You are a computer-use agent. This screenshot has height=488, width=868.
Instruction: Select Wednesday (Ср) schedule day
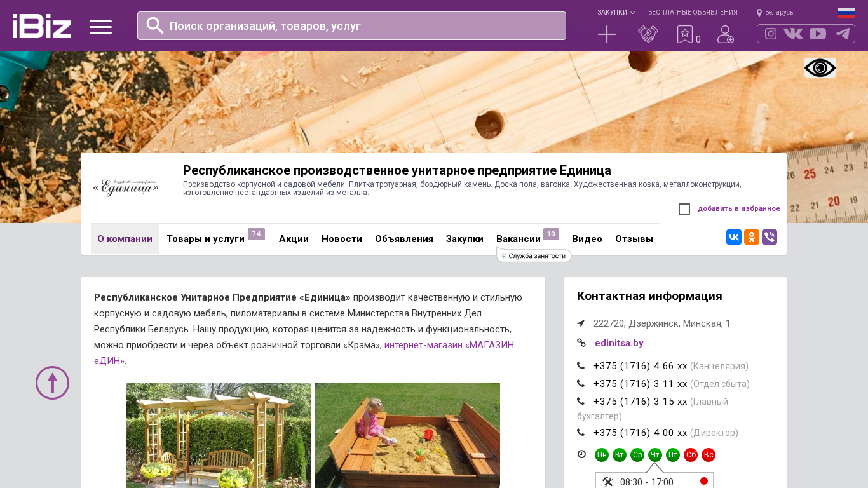(637, 455)
